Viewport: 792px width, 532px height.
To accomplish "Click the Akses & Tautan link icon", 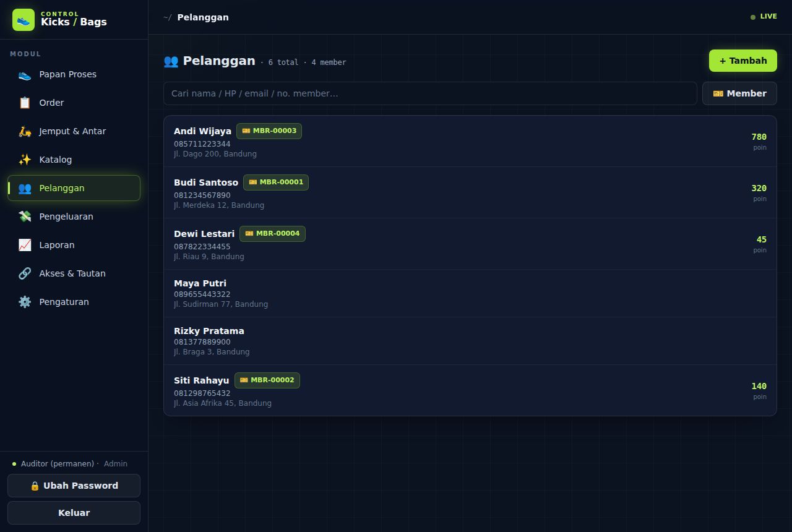I will pyautogui.click(x=25, y=273).
